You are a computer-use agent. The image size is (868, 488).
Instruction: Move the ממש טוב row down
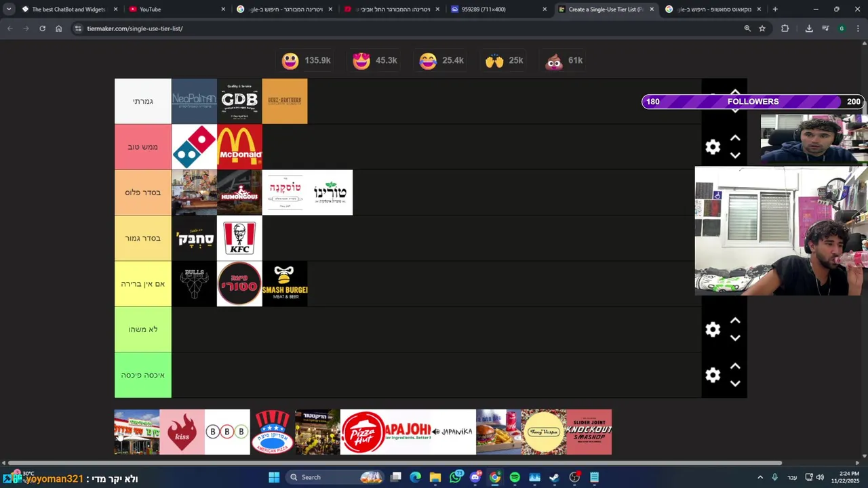(x=735, y=155)
